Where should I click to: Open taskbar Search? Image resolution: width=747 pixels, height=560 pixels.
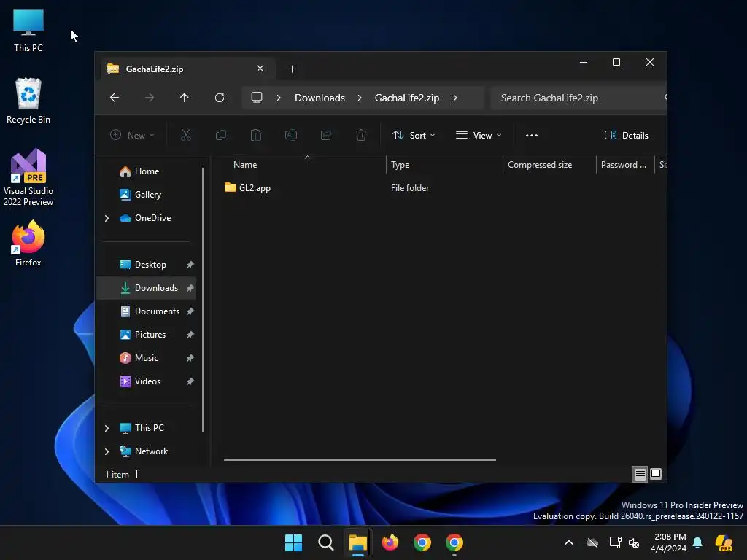point(326,542)
